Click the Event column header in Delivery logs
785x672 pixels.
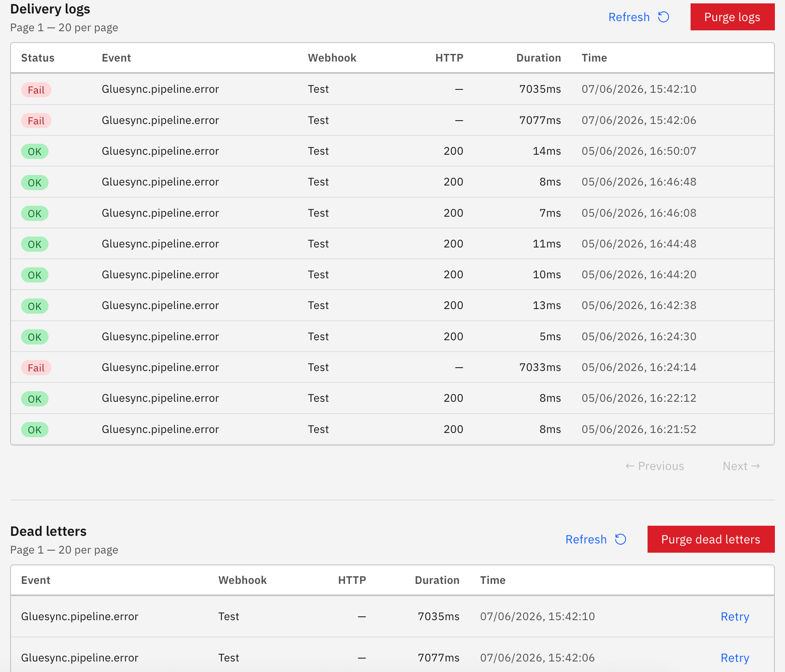pos(116,58)
